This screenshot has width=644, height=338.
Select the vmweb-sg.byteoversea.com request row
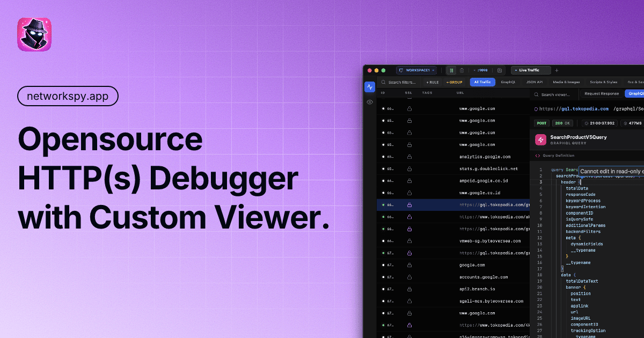[x=453, y=241]
